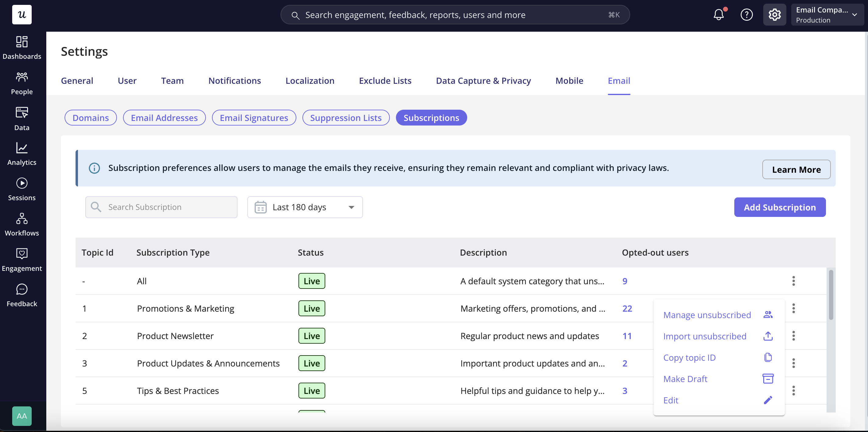
Task: Open Feedback from the sidebar
Action: coord(22,296)
